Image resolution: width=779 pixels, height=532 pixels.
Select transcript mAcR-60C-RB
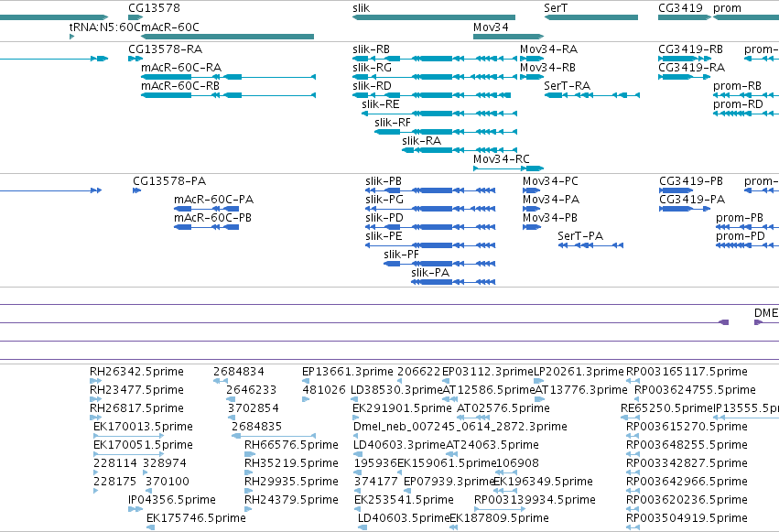coord(228,95)
